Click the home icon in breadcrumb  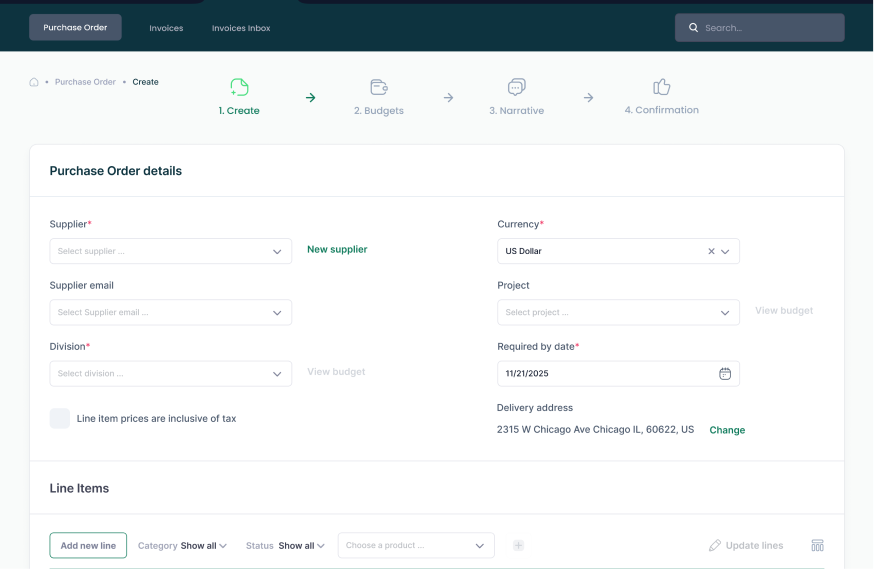34,82
